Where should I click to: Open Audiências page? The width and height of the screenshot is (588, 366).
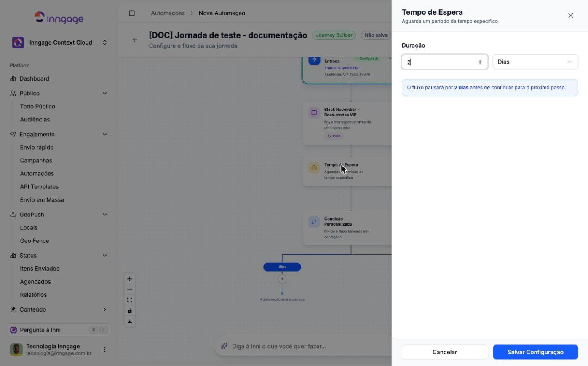coord(35,119)
